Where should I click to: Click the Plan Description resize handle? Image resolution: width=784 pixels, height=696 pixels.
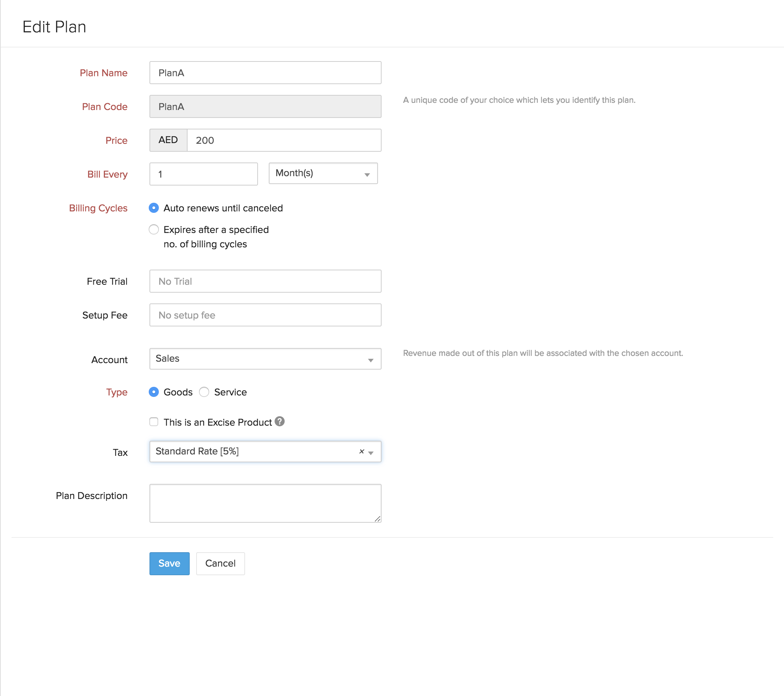pyautogui.click(x=377, y=519)
